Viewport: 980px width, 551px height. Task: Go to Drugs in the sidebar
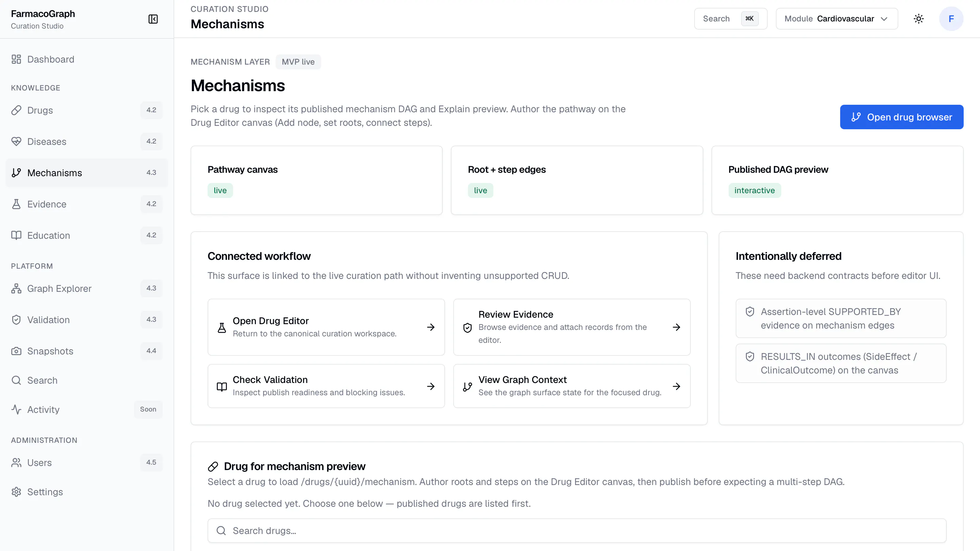tap(87, 110)
